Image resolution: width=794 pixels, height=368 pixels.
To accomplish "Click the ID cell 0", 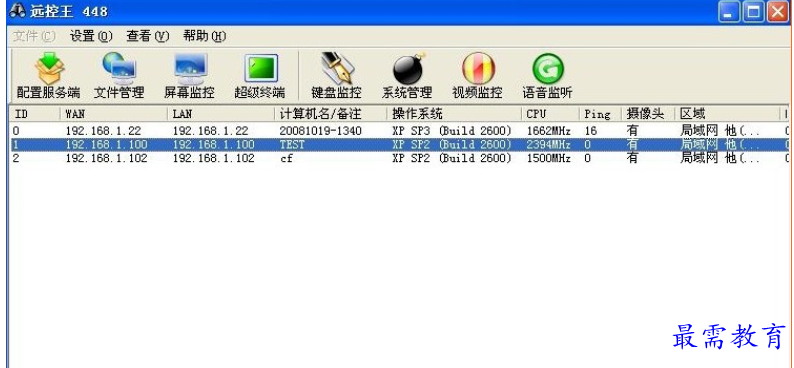I will (x=16, y=131).
